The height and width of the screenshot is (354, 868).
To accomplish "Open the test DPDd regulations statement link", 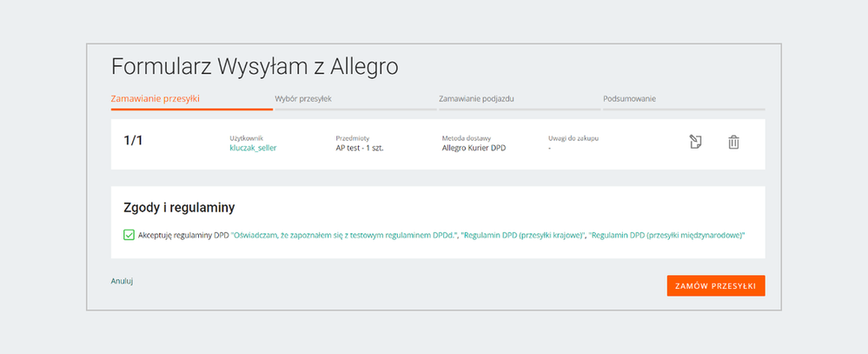I will click(x=344, y=235).
